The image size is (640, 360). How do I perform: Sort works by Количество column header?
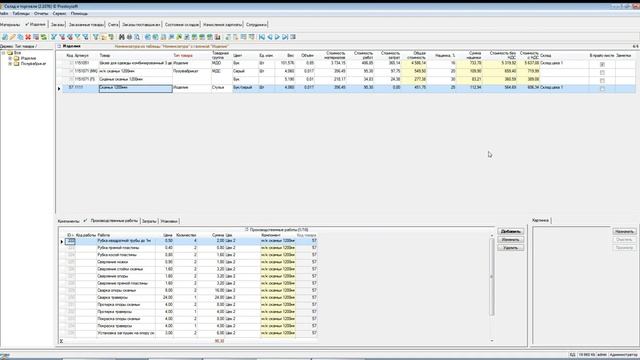[186, 236]
